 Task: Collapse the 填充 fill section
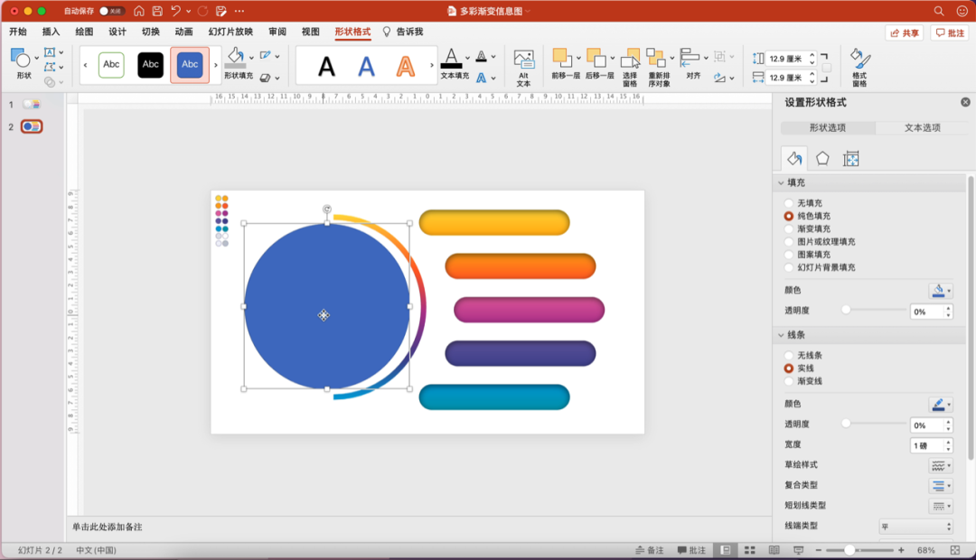point(781,183)
